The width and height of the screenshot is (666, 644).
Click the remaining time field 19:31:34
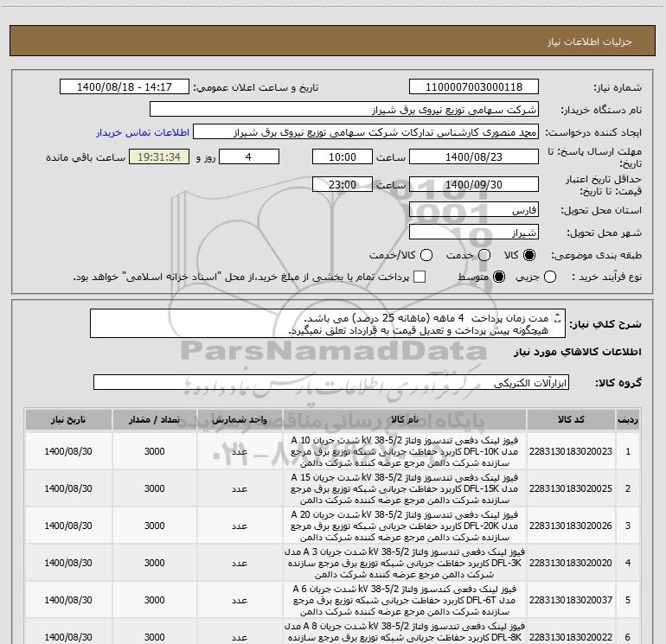[159, 157]
